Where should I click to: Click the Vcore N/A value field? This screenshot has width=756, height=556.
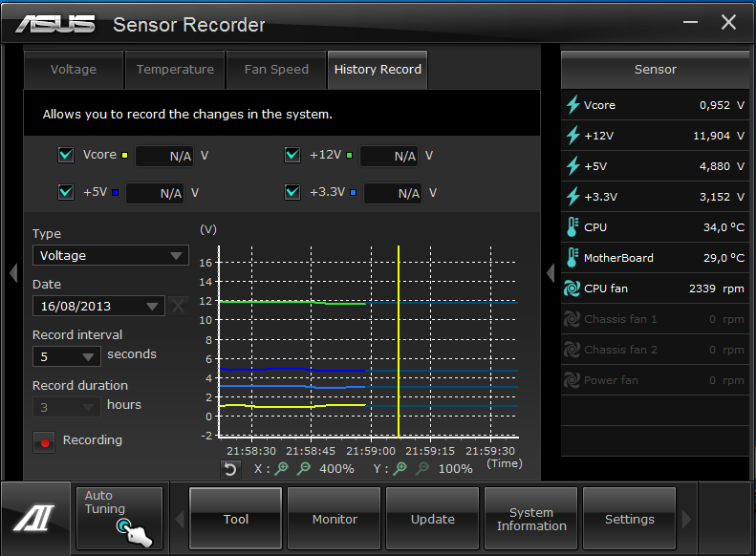tap(164, 156)
